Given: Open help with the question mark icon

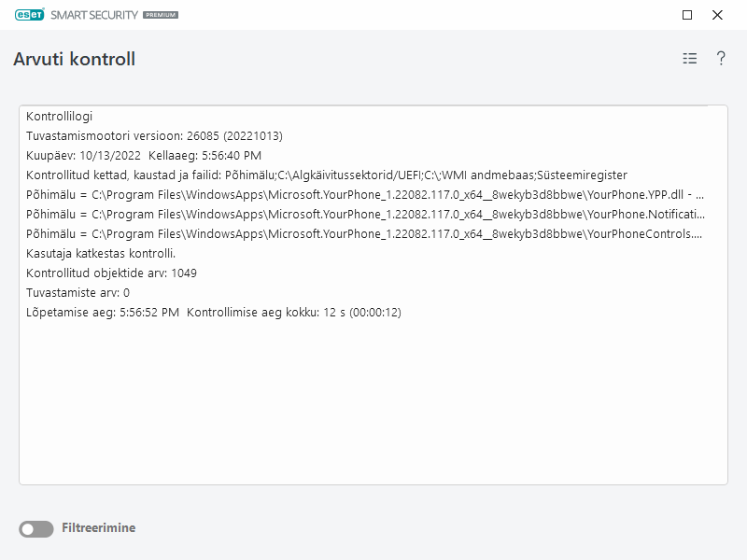Looking at the screenshot, I should click(x=721, y=59).
